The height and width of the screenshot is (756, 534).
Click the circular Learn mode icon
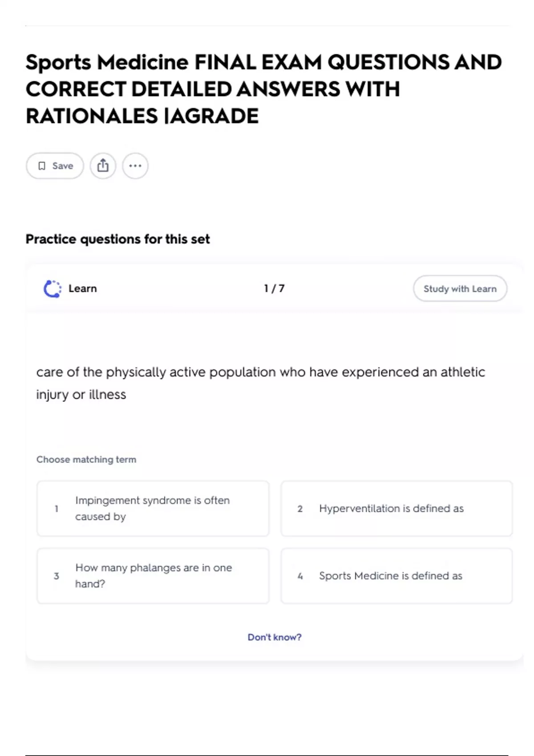[x=53, y=289]
